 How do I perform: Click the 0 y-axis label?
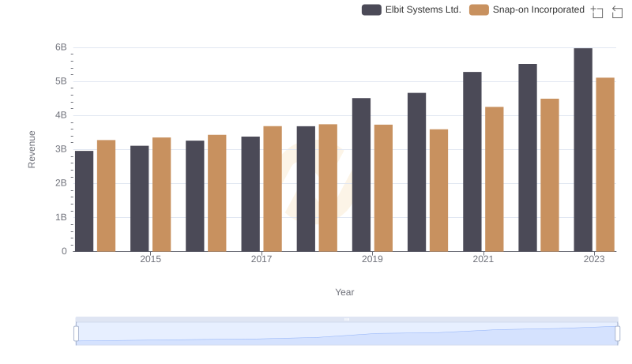coord(64,251)
